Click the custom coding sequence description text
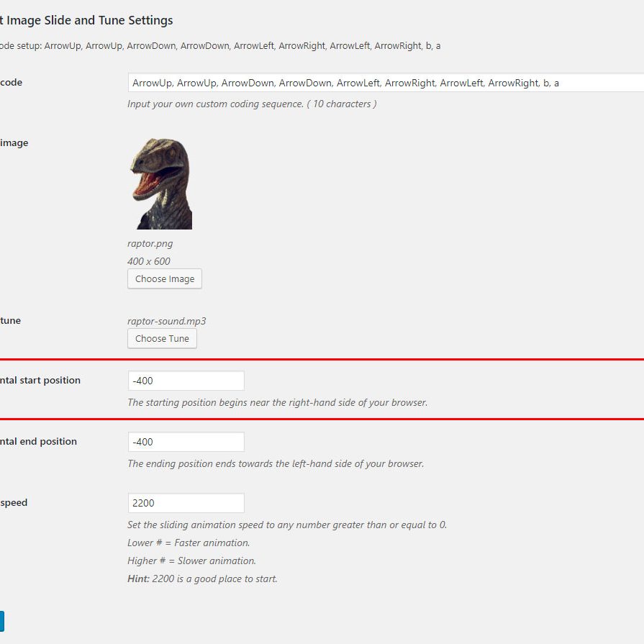 click(252, 104)
